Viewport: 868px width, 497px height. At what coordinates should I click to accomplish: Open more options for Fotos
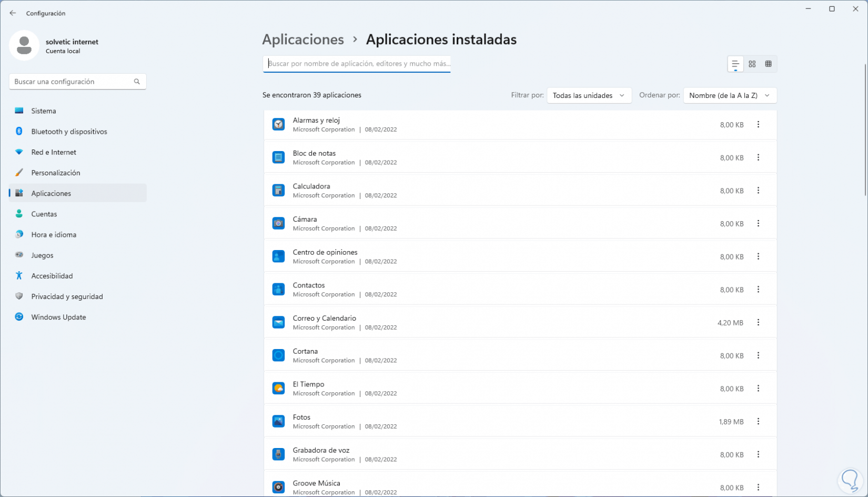click(x=758, y=421)
